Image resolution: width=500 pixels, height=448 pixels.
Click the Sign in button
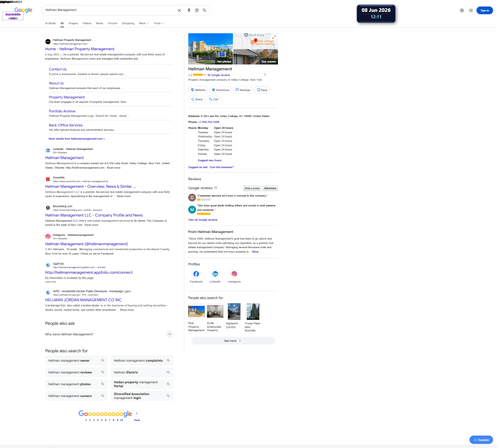click(484, 10)
